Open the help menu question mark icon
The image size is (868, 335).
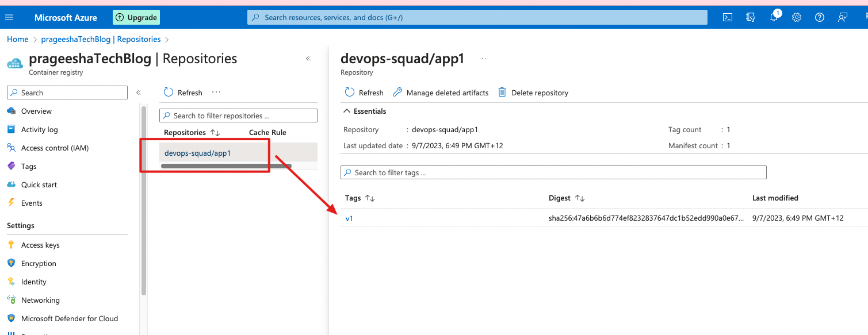click(x=819, y=17)
